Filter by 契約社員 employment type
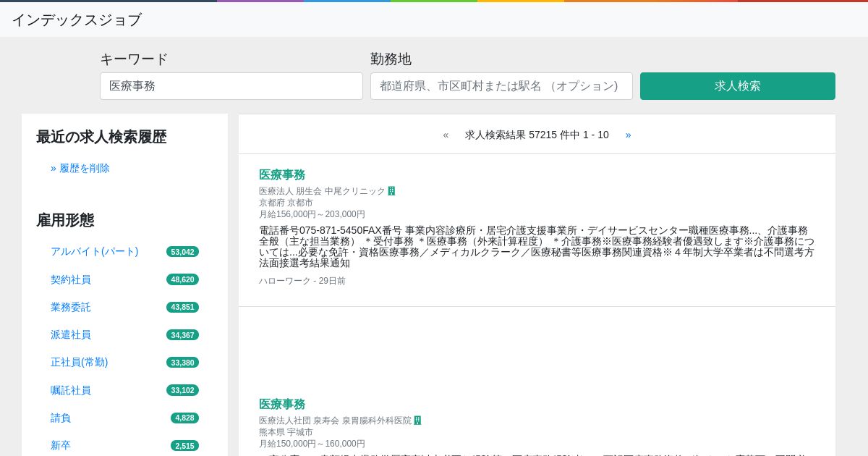This screenshot has height=456, width=868. (x=71, y=279)
